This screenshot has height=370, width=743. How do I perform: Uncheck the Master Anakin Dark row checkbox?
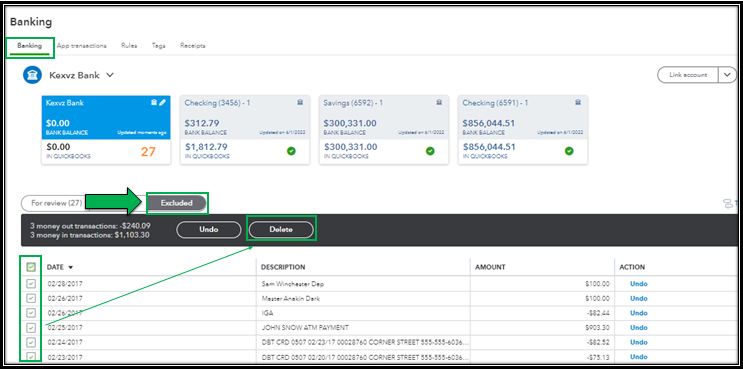31,298
